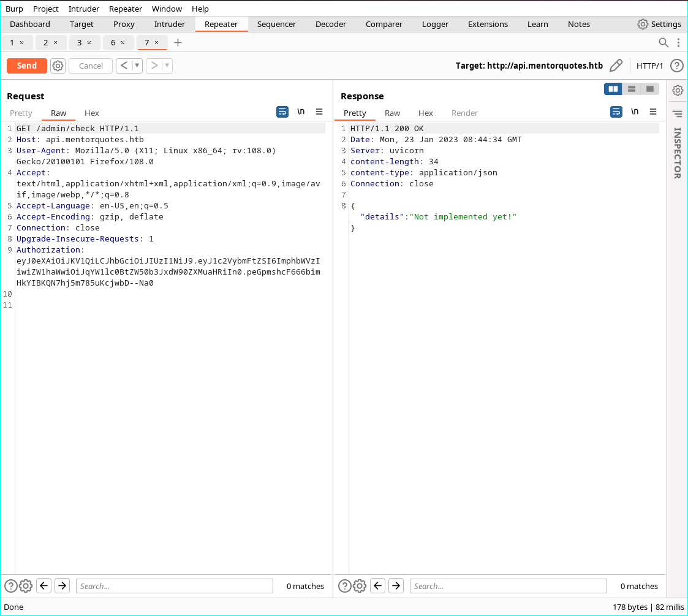Click the GET /admin/check request line
688x616 pixels.
78,129
